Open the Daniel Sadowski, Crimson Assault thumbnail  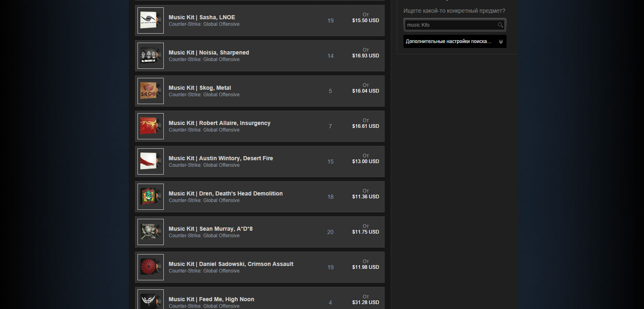151,267
